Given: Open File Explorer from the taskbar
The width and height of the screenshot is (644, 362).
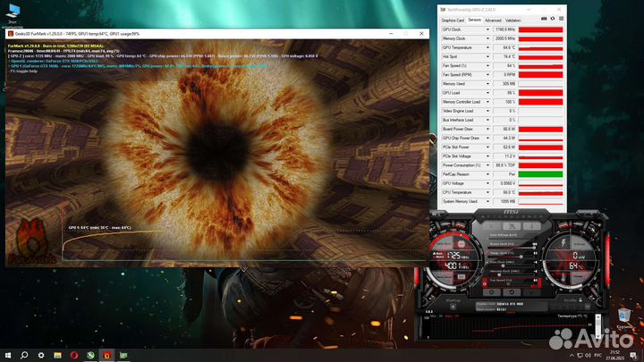Looking at the screenshot, I should pyautogui.click(x=57, y=355).
